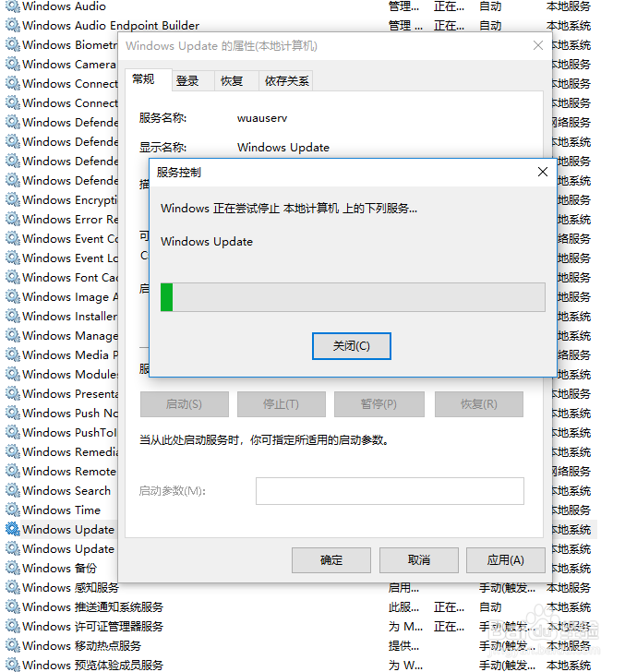Click gear icon of Windows Manage service
Screen dimensions: 637x672
pos(12,335)
